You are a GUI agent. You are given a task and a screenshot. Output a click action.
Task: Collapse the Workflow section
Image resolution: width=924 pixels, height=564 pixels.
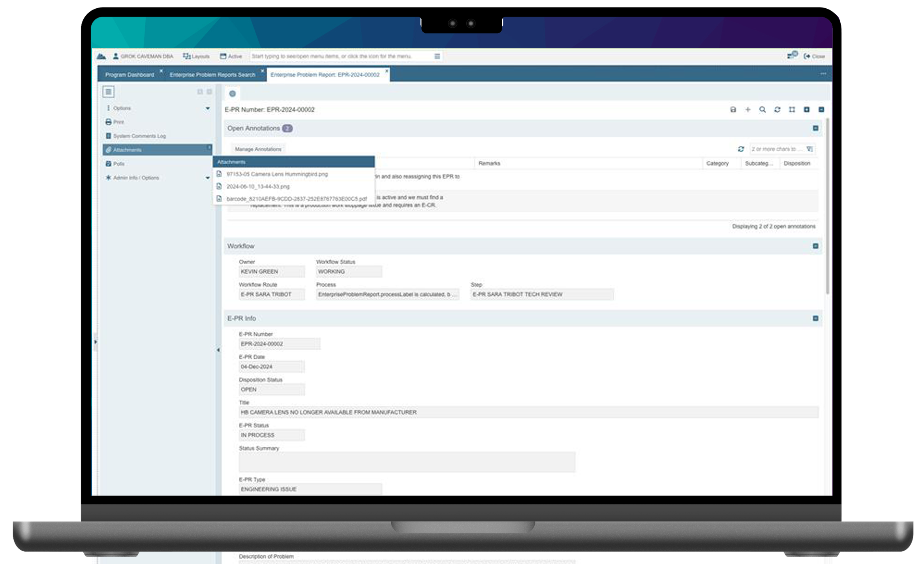pos(815,246)
